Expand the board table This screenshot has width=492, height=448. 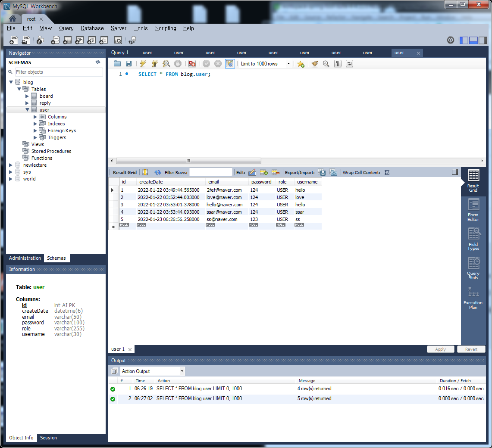[x=27, y=96]
